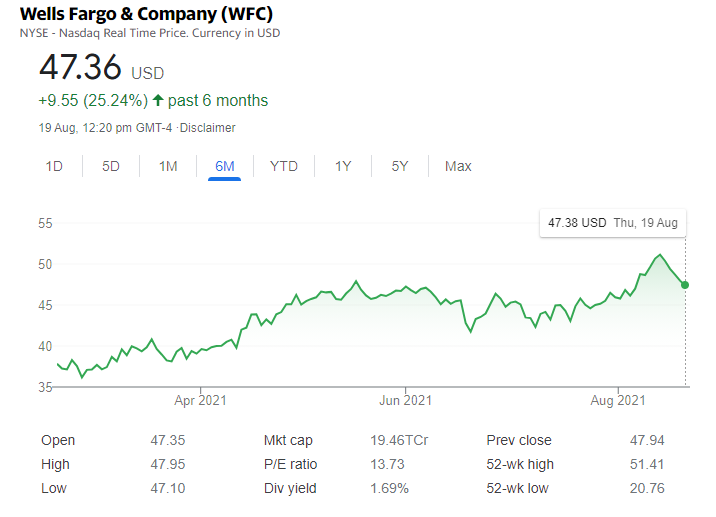Screen dimensions: 716x517
Task: Click the Apr 2021 axis label
Action: click(x=200, y=401)
